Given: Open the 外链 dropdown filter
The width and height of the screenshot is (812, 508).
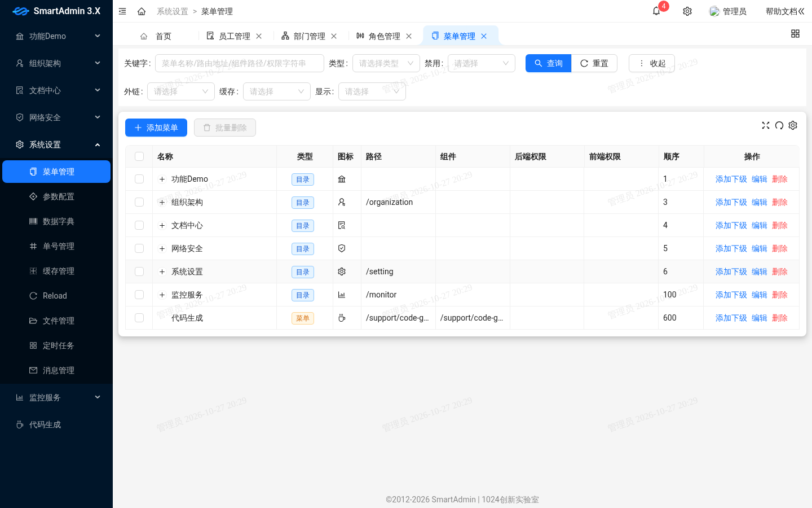Looking at the screenshot, I should click(181, 91).
